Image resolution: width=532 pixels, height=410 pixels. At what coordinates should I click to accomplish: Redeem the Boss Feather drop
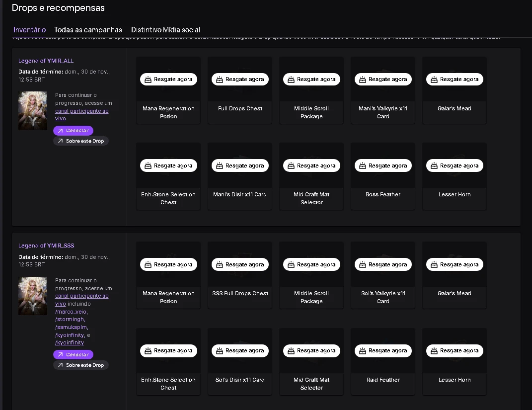pos(383,165)
